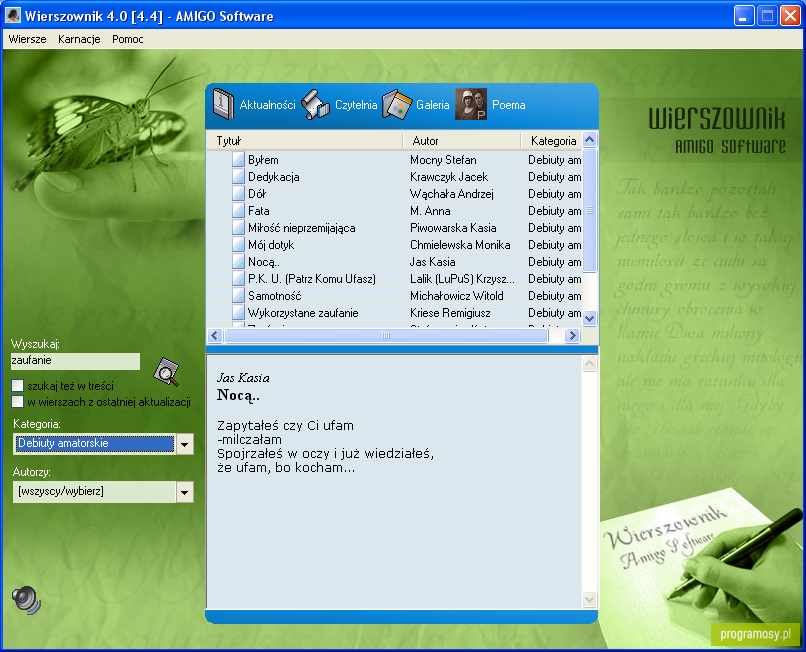806x652 pixels.
Task: Click the poem list vertical scrollbar thumb
Action: 590,210
